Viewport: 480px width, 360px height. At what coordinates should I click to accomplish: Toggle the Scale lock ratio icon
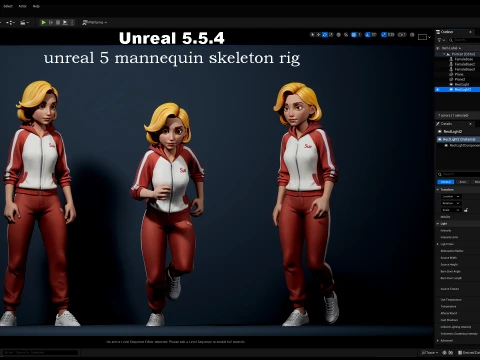point(466,210)
